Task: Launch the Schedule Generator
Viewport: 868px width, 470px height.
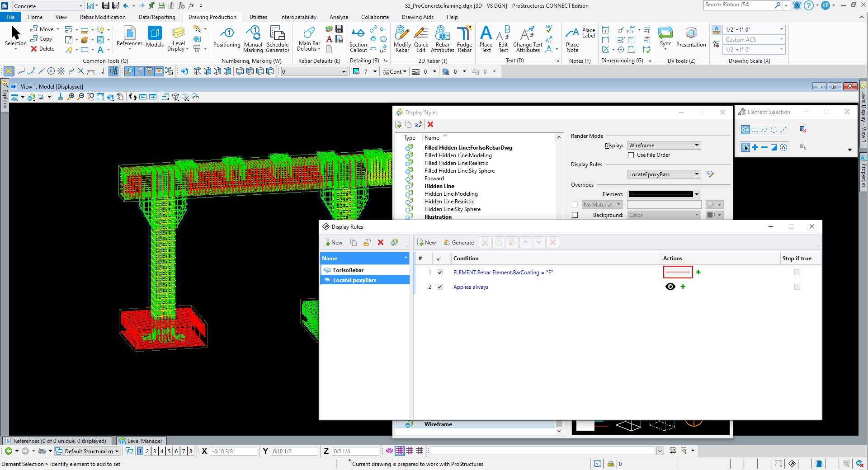Action: point(277,39)
